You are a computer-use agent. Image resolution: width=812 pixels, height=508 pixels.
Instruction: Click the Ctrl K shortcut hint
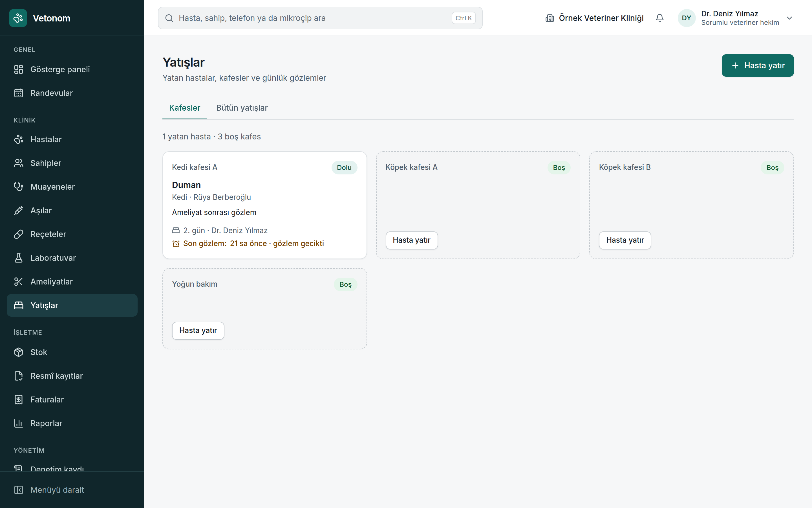pos(464,18)
